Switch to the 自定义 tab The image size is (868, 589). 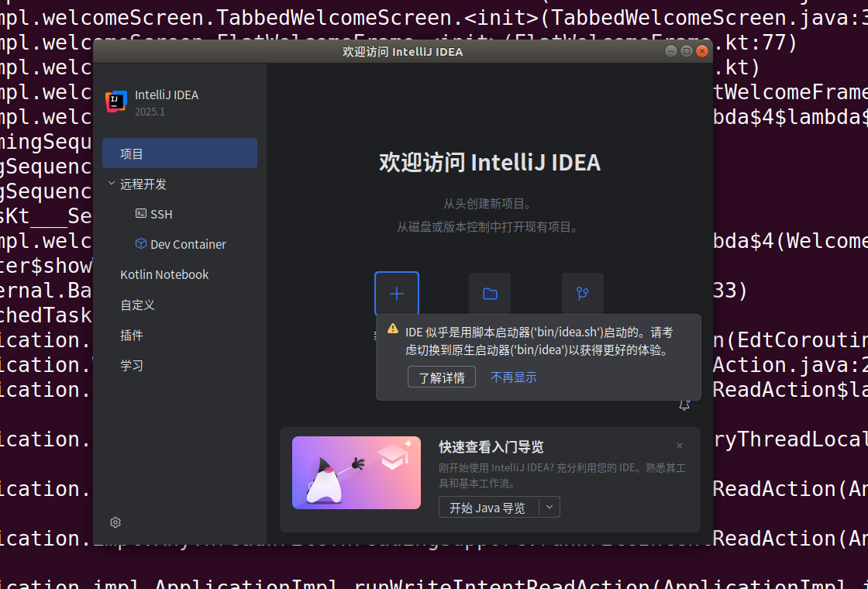pyautogui.click(x=137, y=305)
